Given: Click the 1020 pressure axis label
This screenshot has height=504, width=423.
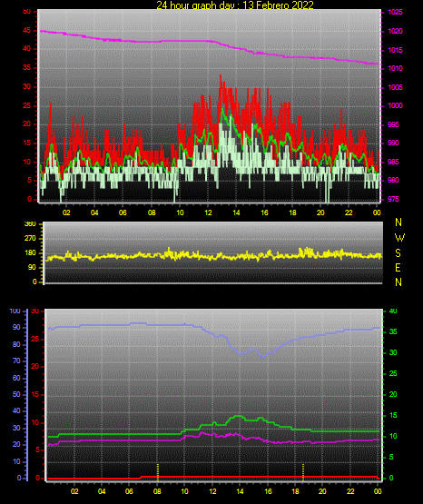Looking at the screenshot, I should pyautogui.click(x=395, y=31).
